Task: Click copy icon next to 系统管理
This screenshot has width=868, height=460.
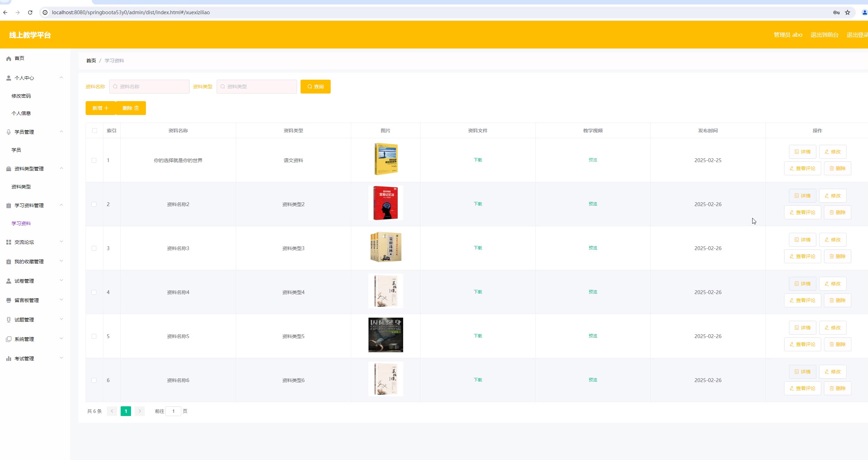Action: coord(9,339)
